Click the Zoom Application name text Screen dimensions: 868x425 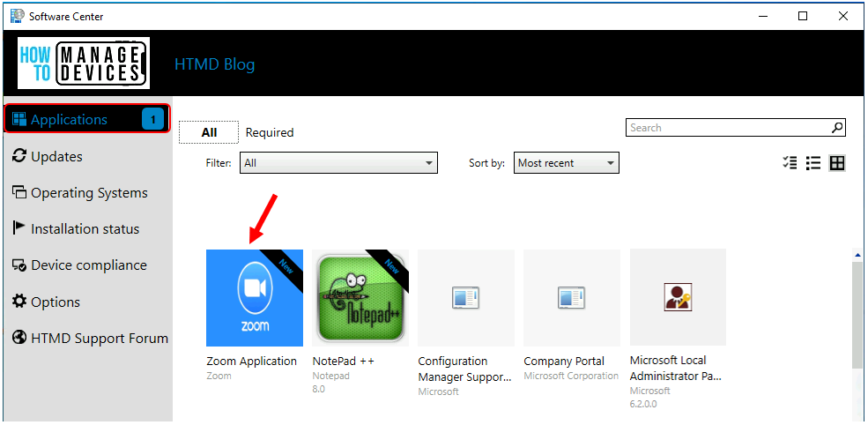coord(252,362)
